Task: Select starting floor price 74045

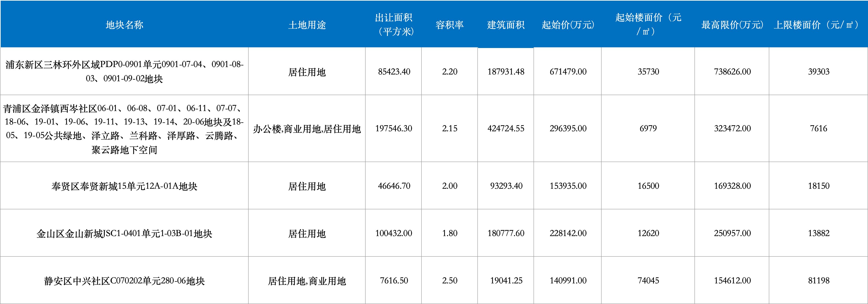Action: click(x=648, y=280)
